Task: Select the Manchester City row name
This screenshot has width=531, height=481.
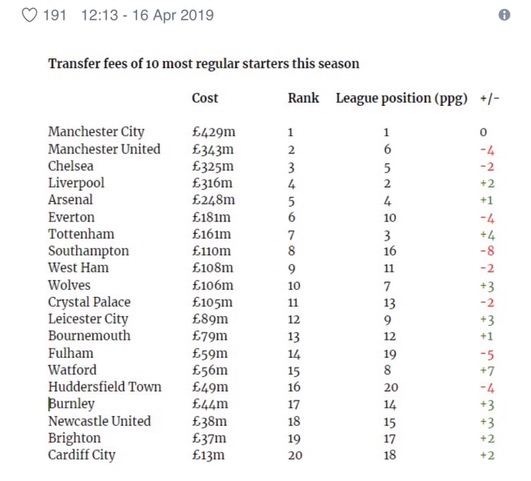Action: (96, 132)
